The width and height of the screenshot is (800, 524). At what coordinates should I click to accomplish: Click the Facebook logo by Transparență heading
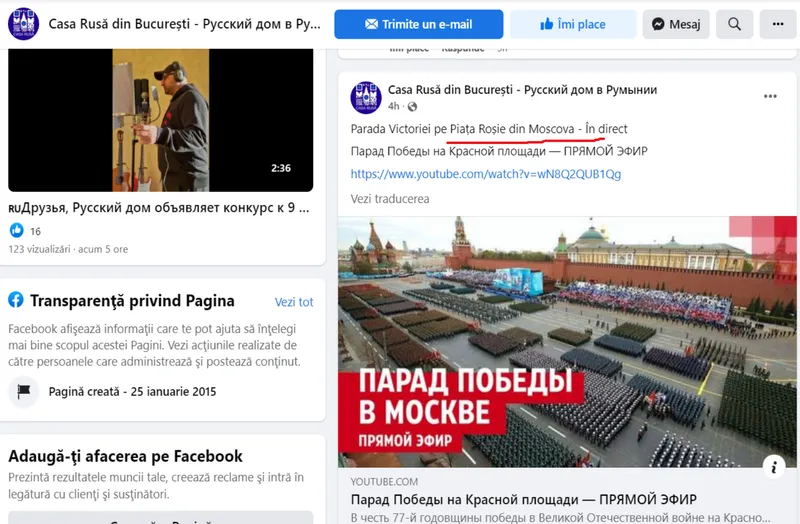tap(16, 300)
